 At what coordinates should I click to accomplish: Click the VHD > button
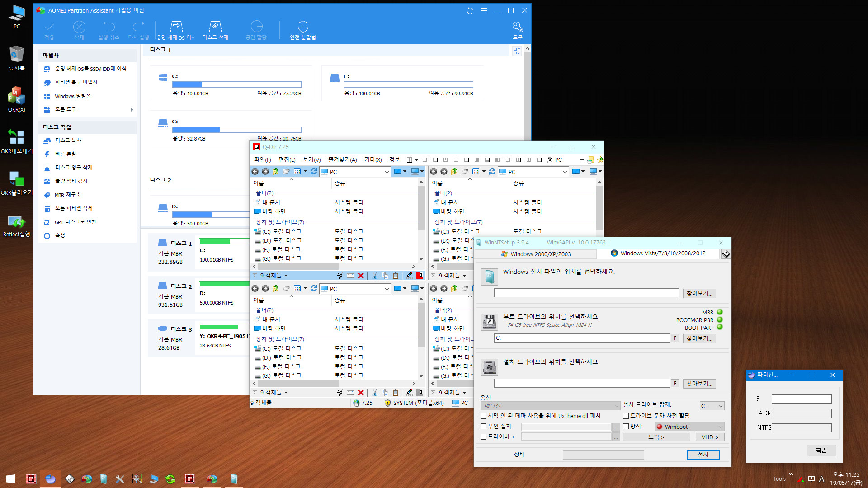point(710,437)
